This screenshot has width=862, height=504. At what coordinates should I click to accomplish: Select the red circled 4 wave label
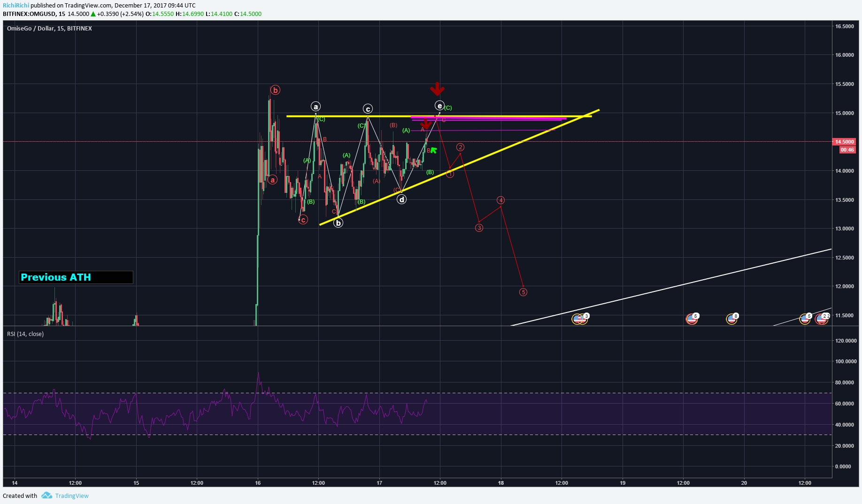501,200
